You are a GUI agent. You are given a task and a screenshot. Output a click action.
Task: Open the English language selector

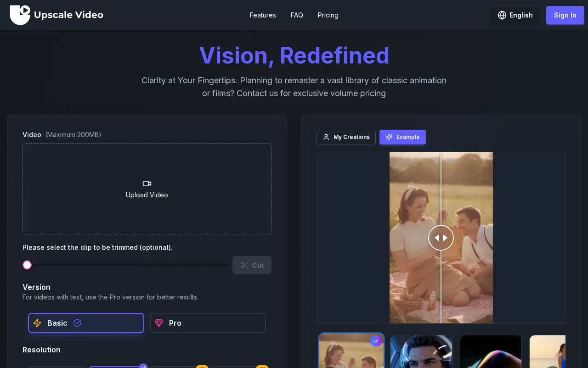(x=515, y=15)
